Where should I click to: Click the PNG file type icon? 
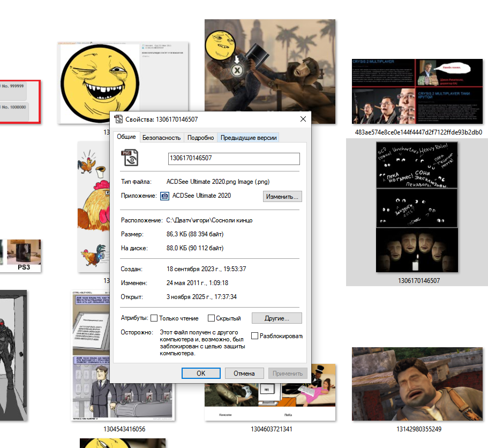[130, 158]
